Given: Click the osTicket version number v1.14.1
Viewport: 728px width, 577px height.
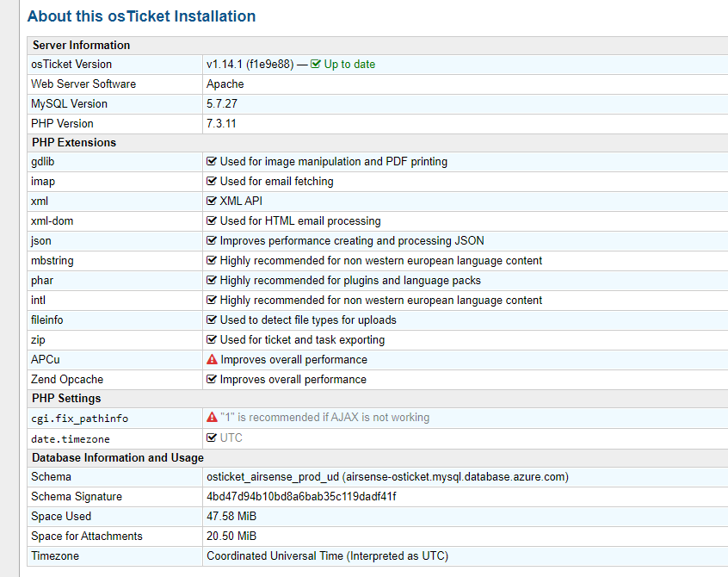Looking at the screenshot, I should coord(224,65).
